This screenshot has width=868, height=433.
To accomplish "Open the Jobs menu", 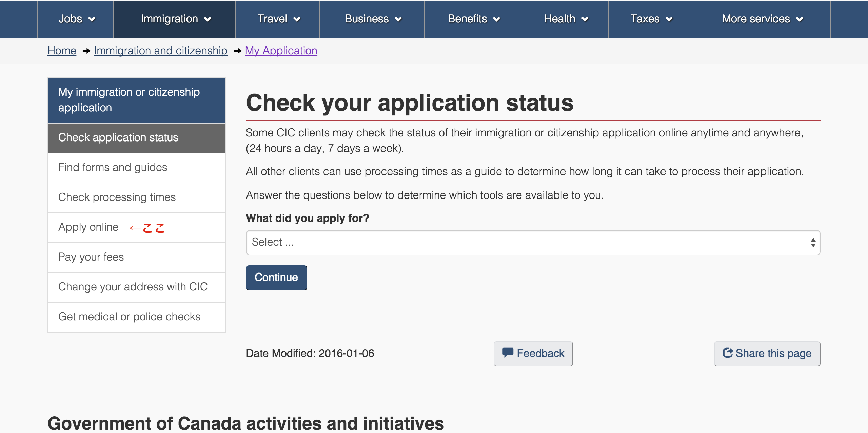I will [76, 19].
